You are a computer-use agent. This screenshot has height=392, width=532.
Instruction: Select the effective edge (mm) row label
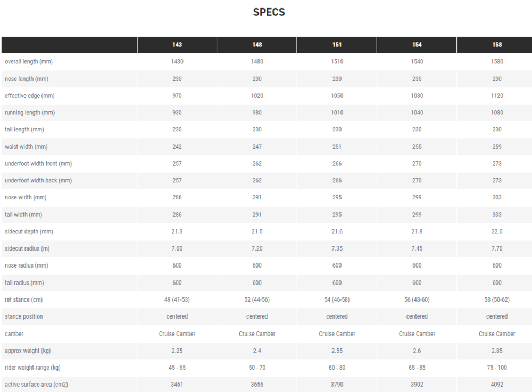(30, 96)
